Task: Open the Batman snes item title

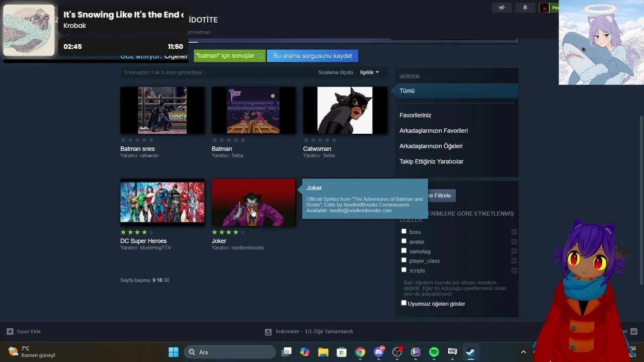Action: click(137, 149)
